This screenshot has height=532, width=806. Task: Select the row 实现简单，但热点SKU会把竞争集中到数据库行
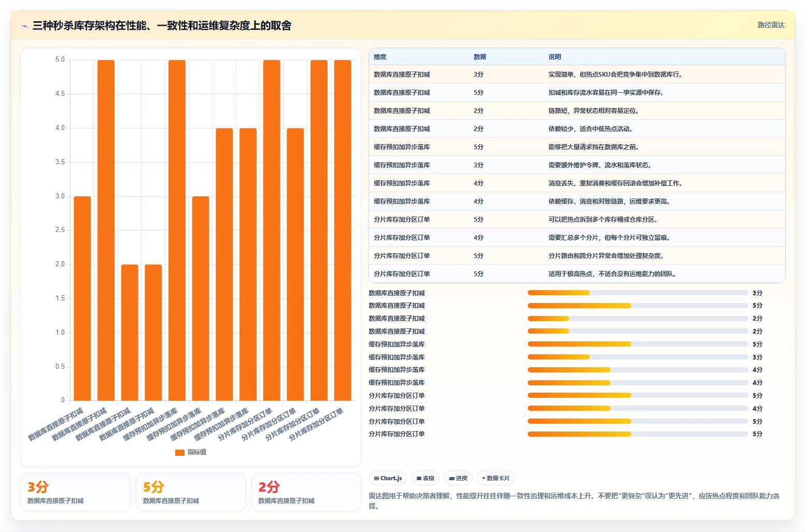point(577,75)
